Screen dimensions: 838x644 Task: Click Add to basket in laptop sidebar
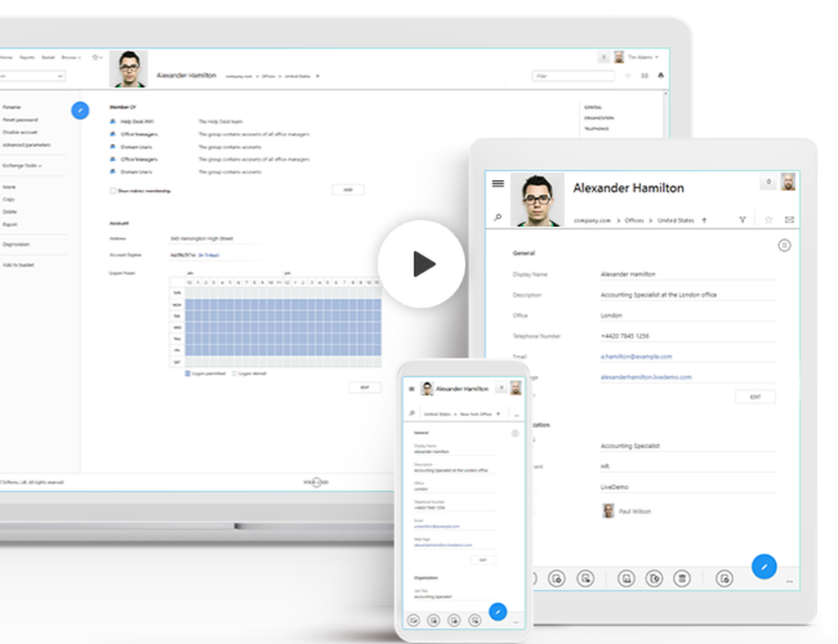[18, 265]
